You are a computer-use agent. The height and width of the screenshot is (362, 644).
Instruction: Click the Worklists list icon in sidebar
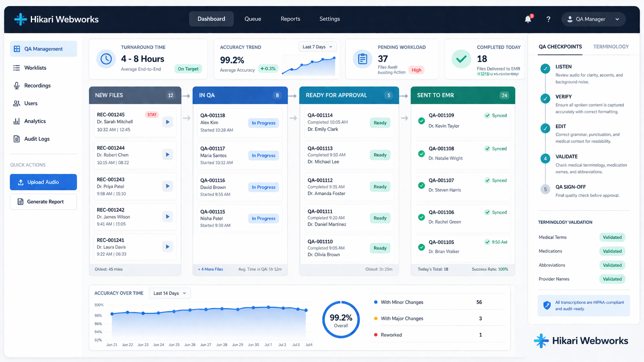coord(17,68)
